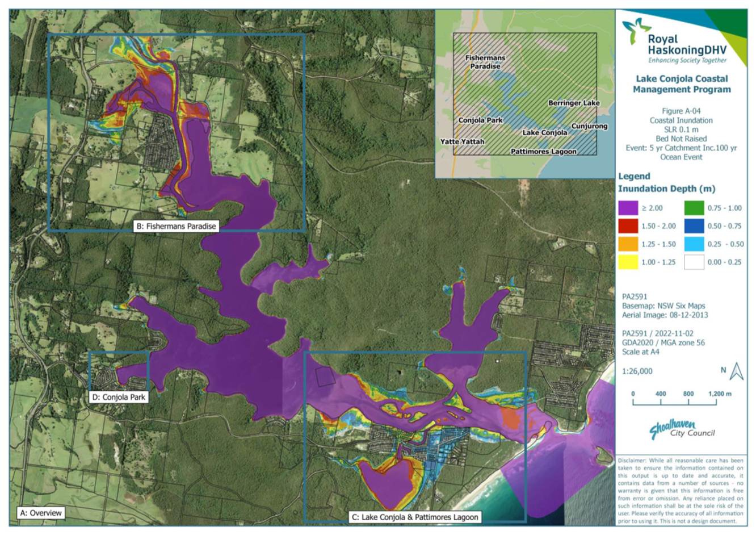Select the red 1.50 - 2.00 swatch
756x535 pixels.
coord(628,226)
